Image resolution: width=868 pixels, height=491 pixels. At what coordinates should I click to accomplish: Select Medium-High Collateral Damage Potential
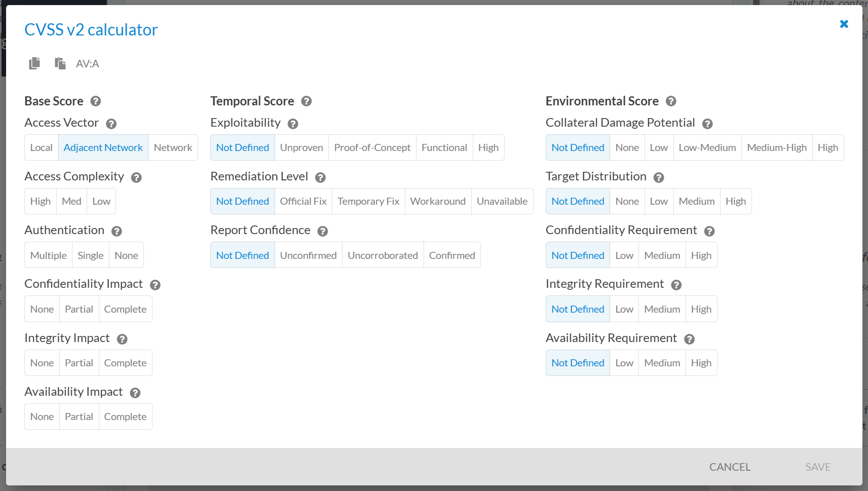[x=776, y=147]
